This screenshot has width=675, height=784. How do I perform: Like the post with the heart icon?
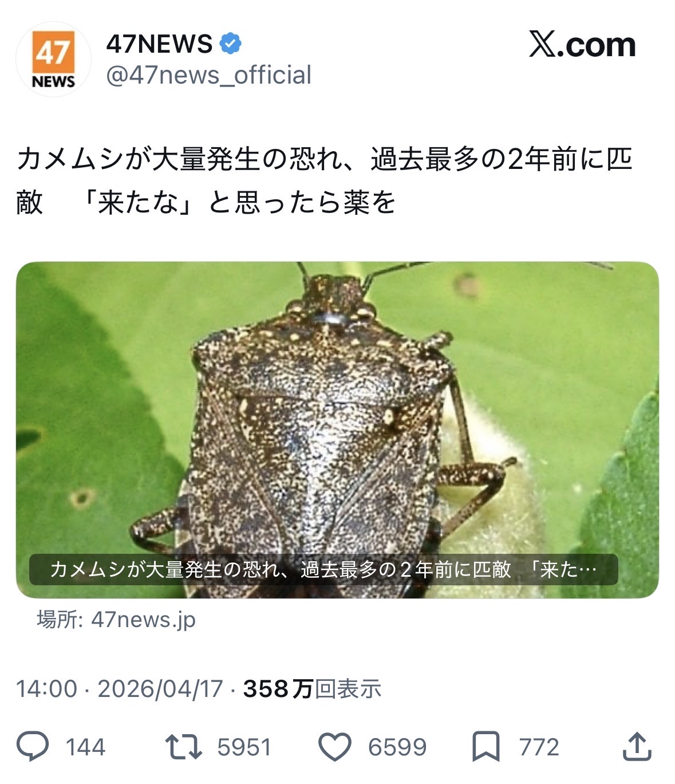[334, 747]
